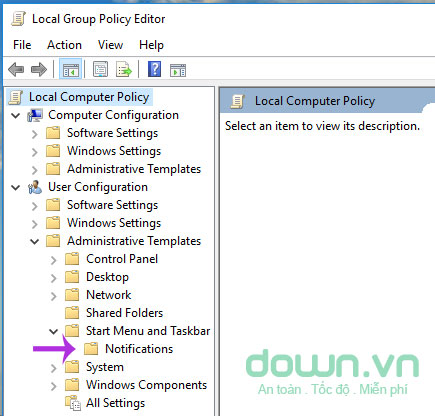
Task: Expand the Network node
Action: click(x=53, y=296)
